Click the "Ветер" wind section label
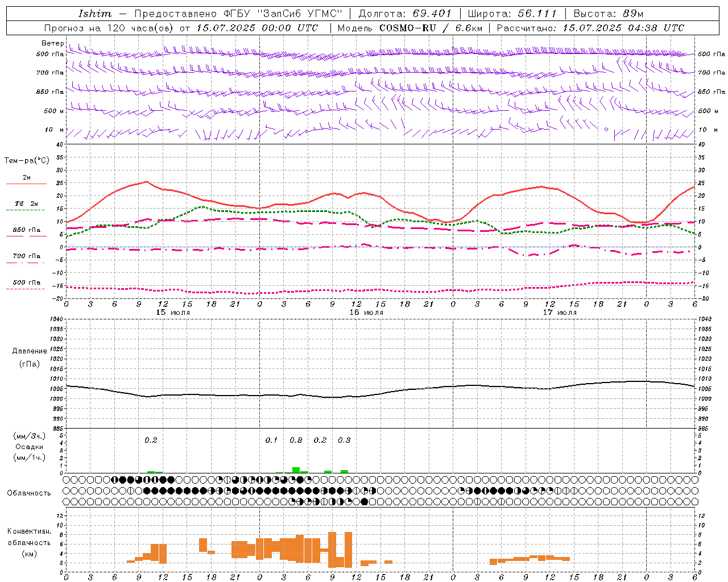Image resolution: width=728 pixels, height=582 pixels. (x=53, y=43)
